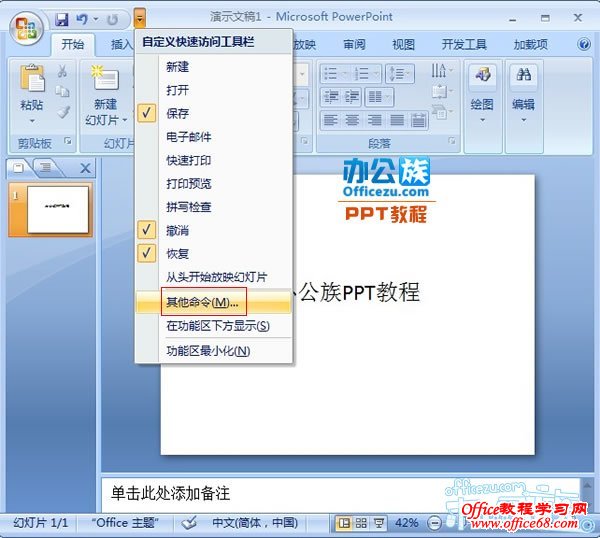Image resolution: width=600 pixels, height=538 pixels.
Task: Click the align text left icon
Action: click(x=330, y=121)
